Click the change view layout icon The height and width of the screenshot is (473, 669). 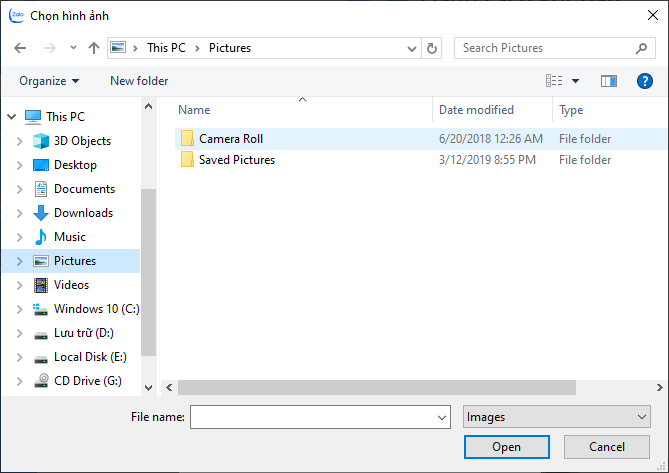554,81
